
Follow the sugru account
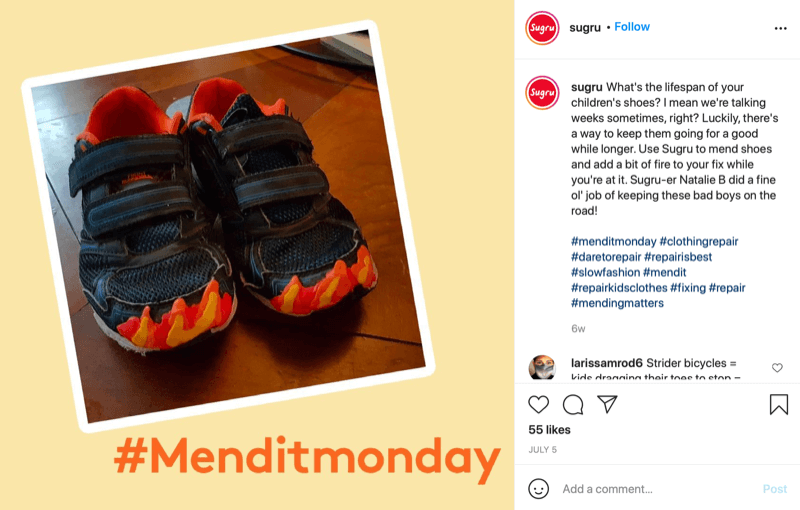point(632,27)
